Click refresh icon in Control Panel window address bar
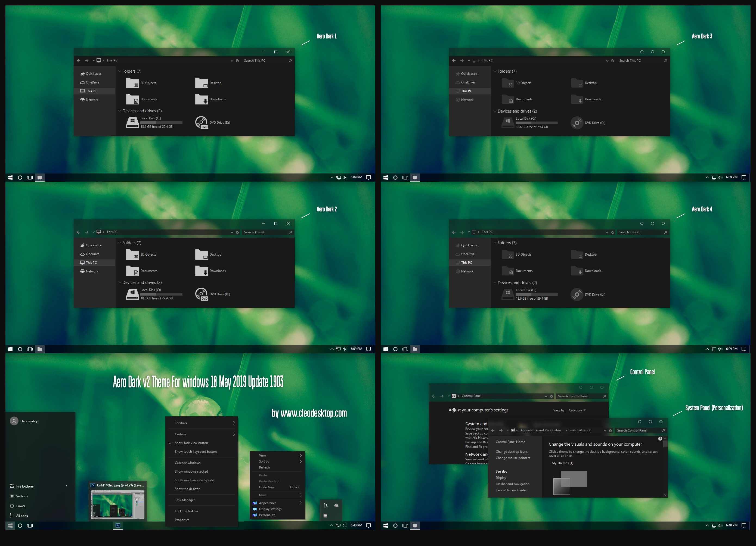This screenshot has height=546, width=756. tap(551, 396)
